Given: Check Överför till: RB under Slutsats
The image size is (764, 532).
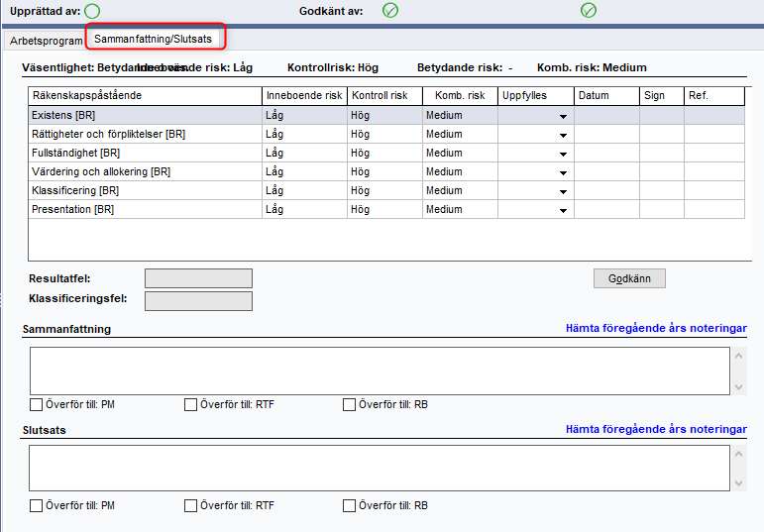Looking at the screenshot, I should pos(349,505).
